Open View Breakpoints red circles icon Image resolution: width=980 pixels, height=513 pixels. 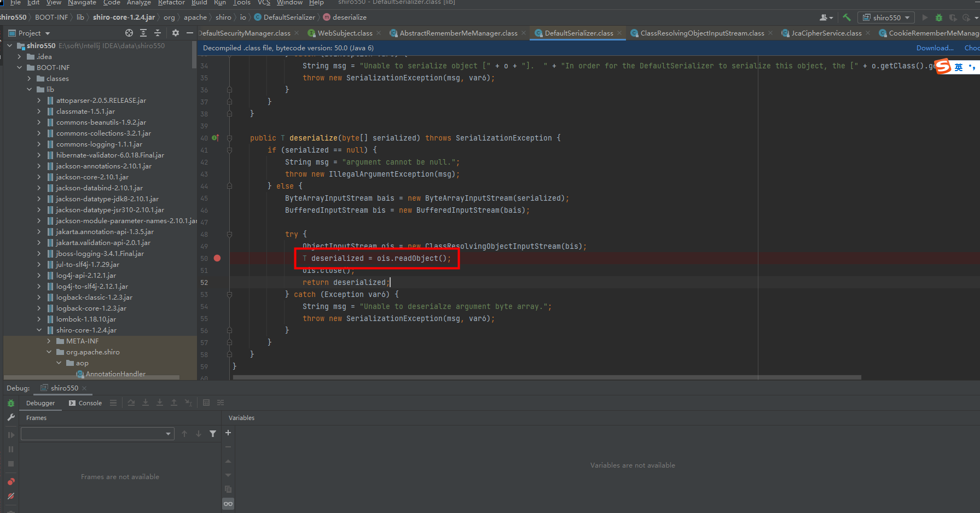coord(11,481)
